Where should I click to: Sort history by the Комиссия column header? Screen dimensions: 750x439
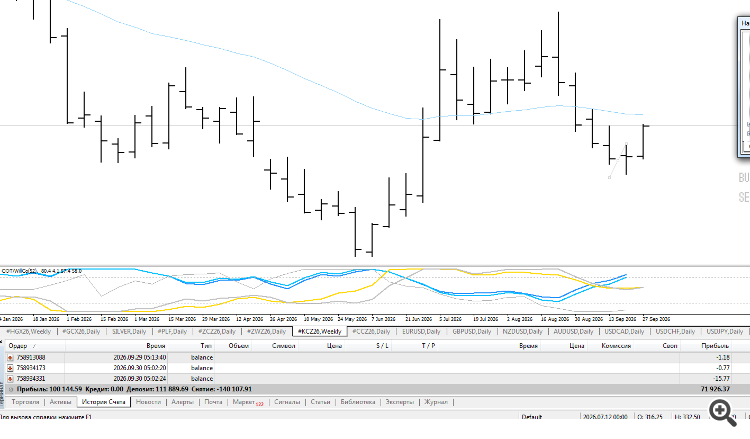tap(616, 345)
